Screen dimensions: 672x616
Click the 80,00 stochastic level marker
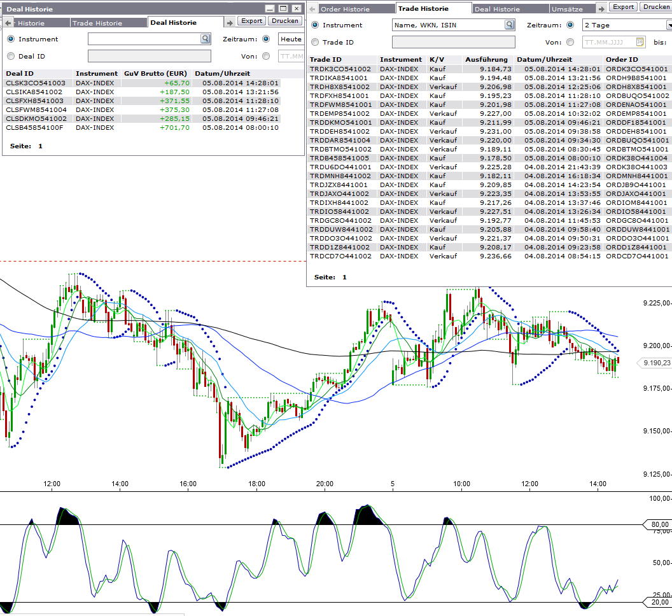658,524
